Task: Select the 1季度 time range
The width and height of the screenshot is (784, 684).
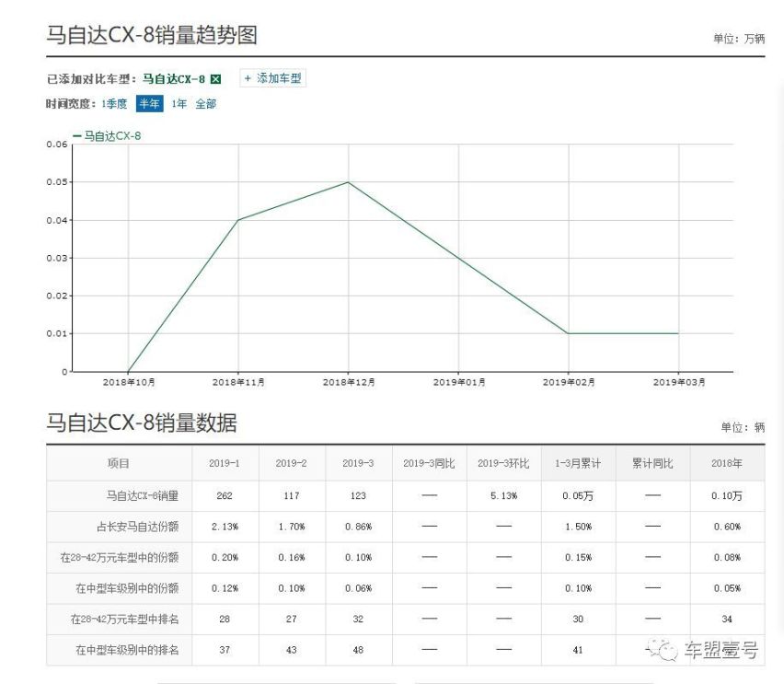Action: point(114,104)
